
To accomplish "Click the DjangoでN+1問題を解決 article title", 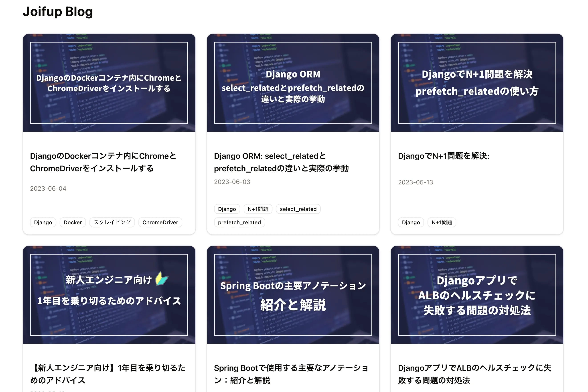I will click(x=443, y=156).
